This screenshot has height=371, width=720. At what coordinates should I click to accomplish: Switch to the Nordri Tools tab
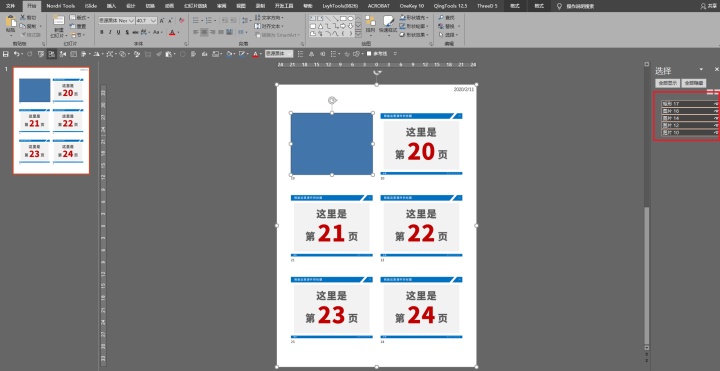[x=61, y=6]
